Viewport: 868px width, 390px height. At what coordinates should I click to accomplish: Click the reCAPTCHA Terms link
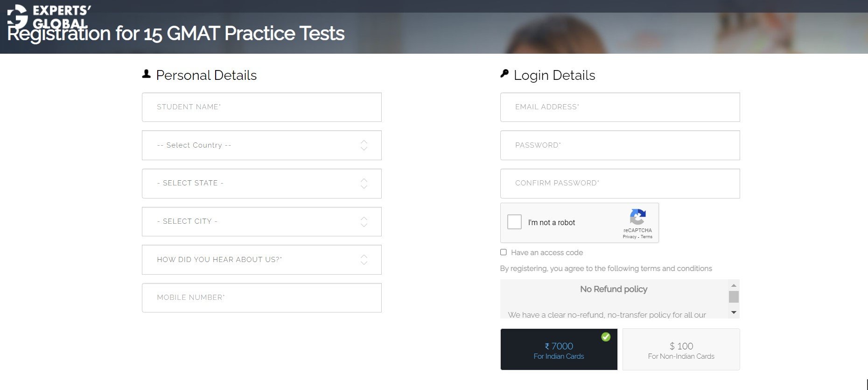(646, 237)
